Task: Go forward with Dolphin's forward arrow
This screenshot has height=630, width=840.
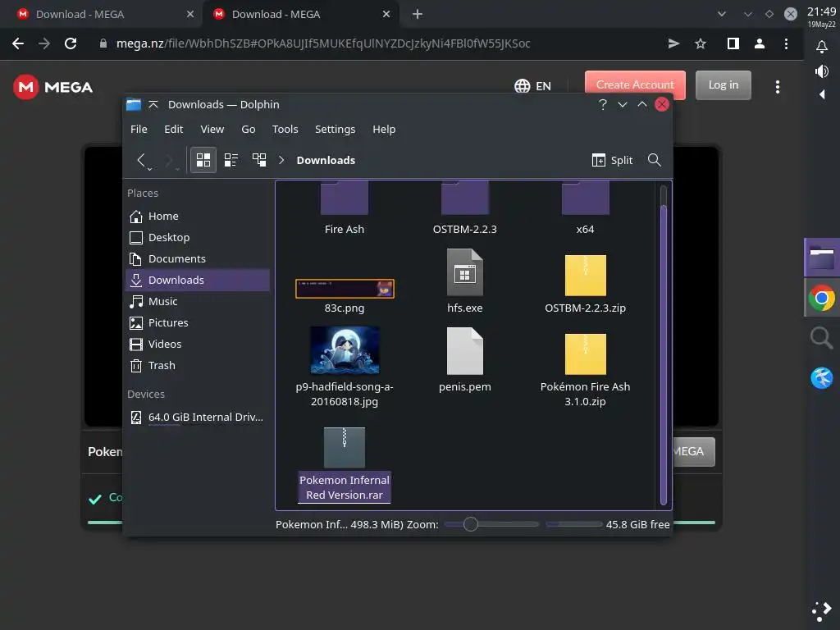Action: [169, 160]
